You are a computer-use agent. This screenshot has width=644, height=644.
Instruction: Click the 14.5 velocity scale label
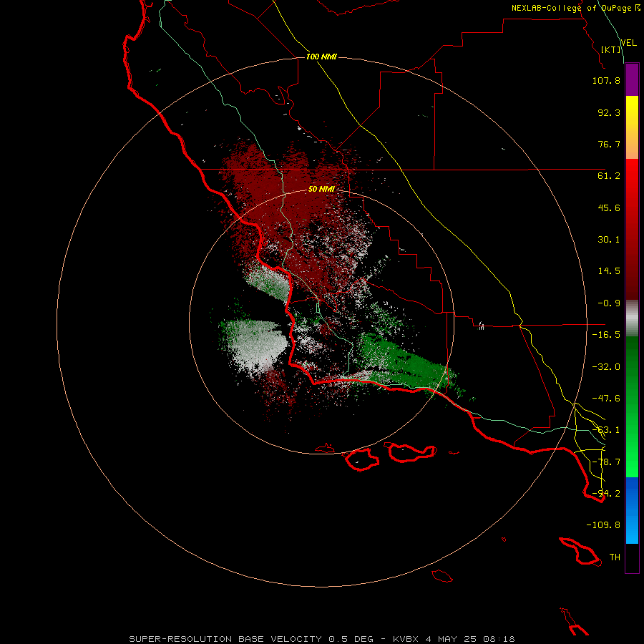609,271
